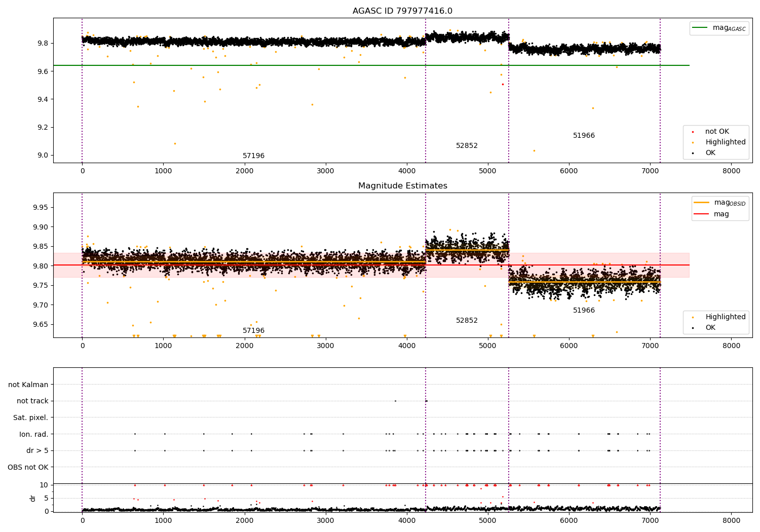The width and height of the screenshot is (760, 532).
Task: Click the 'Sat. pixel.' axis label
Action: [x=31, y=418]
